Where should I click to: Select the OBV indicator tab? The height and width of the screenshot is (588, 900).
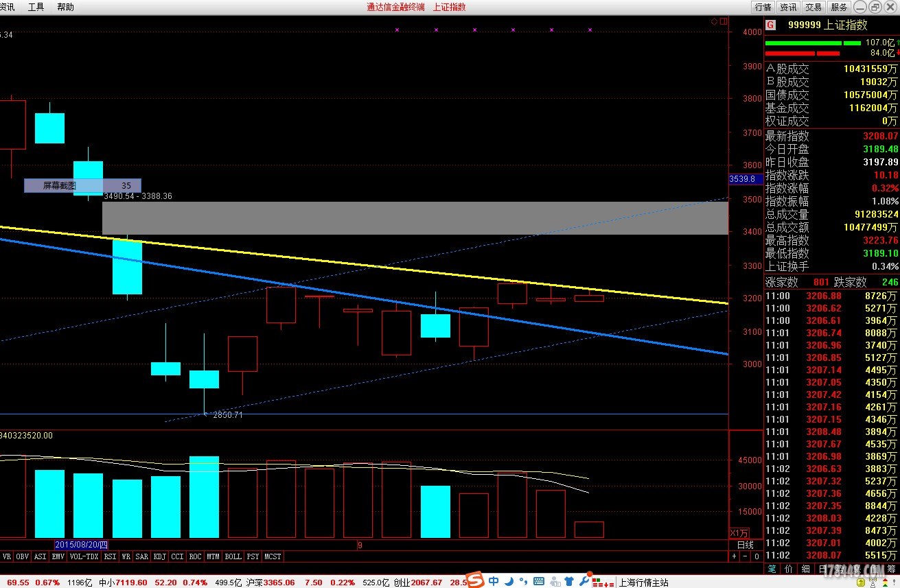pos(23,556)
